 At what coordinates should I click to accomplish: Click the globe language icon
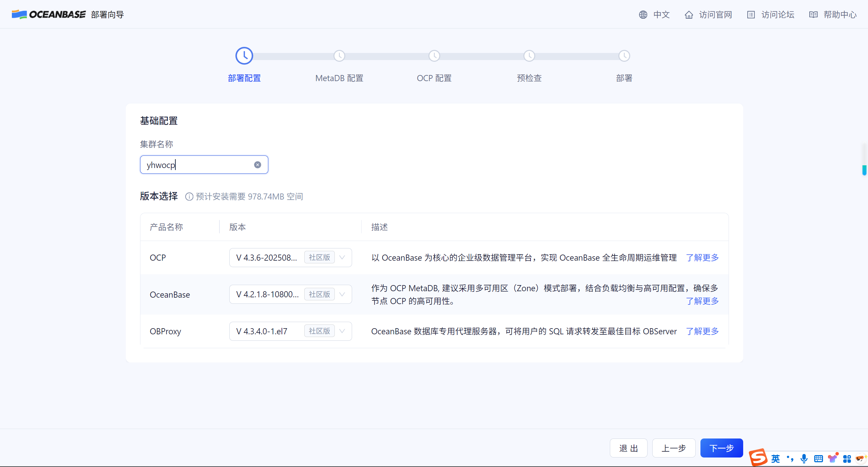click(x=643, y=15)
